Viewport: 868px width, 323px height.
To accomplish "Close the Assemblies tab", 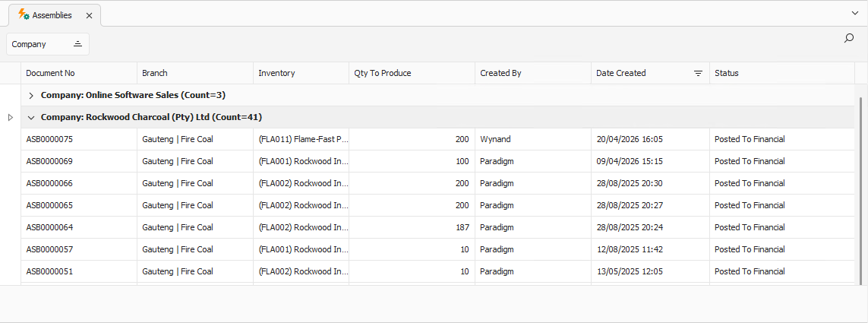I will [x=89, y=15].
